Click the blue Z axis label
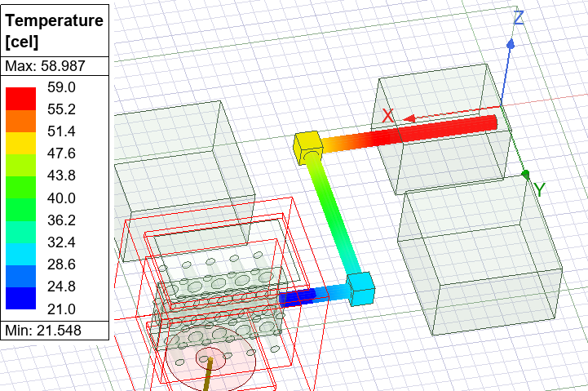The height and width of the screenshot is (391, 588). [518, 18]
